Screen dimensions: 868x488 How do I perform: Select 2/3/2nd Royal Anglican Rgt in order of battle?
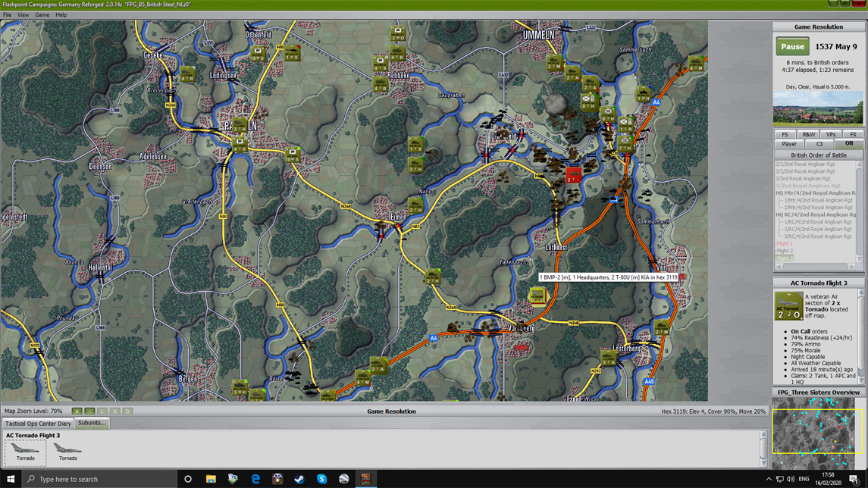805,164
